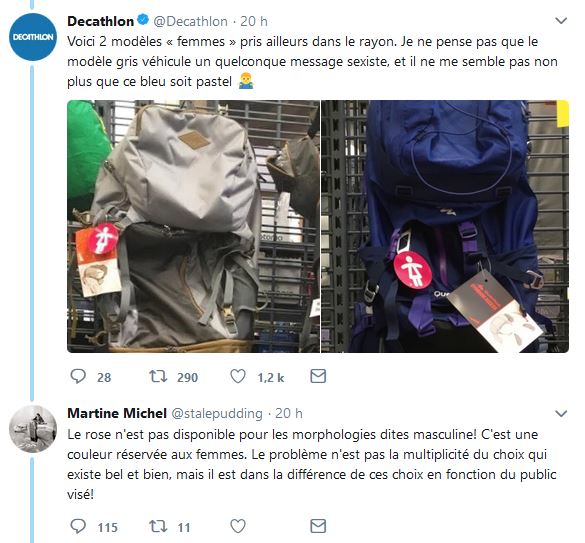Image resolution: width=585 pixels, height=543 pixels.
Task: Send Decathlon tweet via direct message envelope
Action: 318,376
